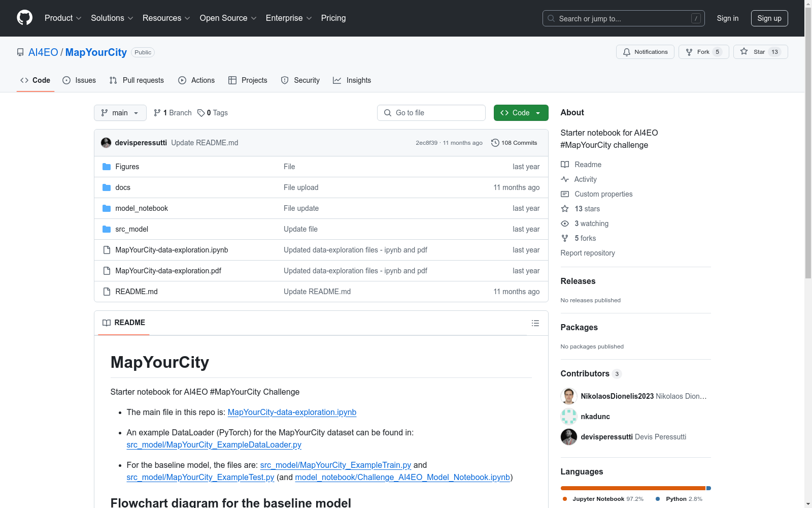The height and width of the screenshot is (508, 812).
Task: View the 5 forks link
Action: pos(579,238)
